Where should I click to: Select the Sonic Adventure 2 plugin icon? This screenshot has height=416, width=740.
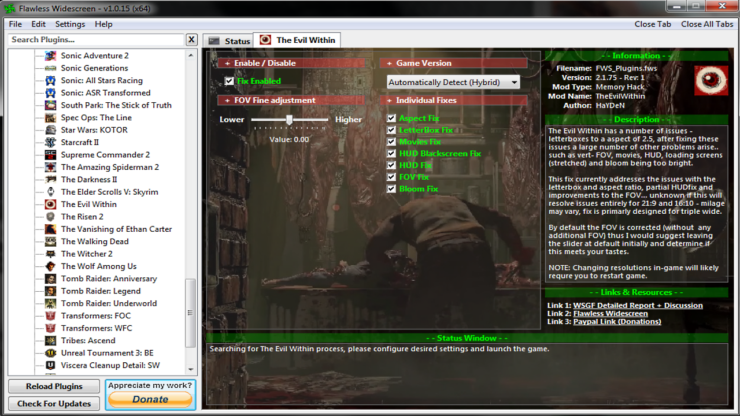click(50, 56)
